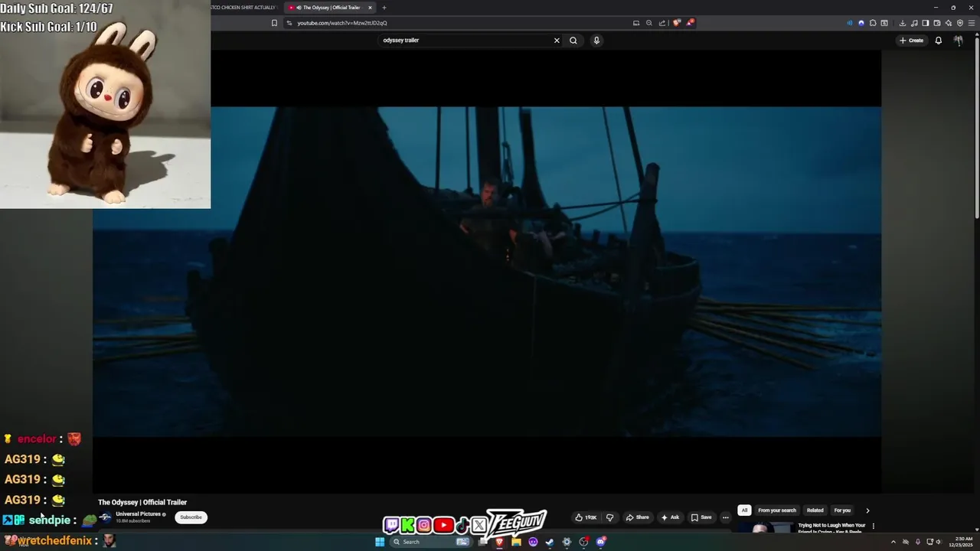Click the video title 'The Odyssey | Official Trailer'
The height and width of the screenshot is (551, 980).
point(142,502)
